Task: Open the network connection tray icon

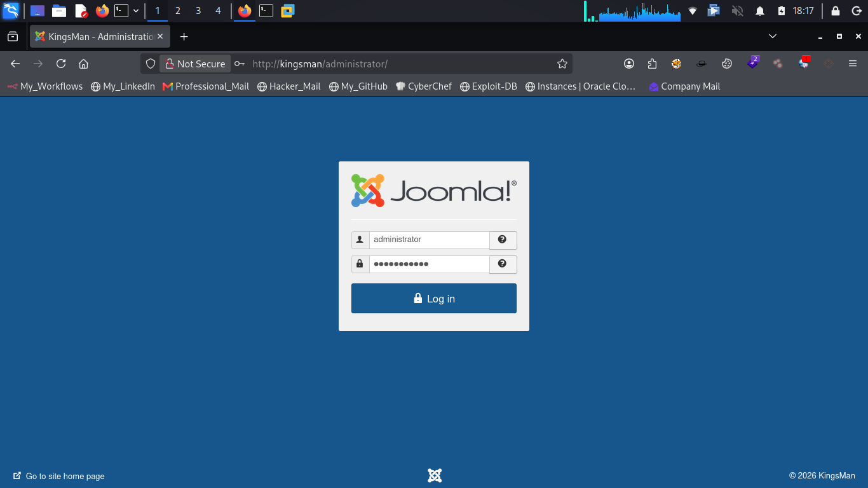Action: (693, 11)
